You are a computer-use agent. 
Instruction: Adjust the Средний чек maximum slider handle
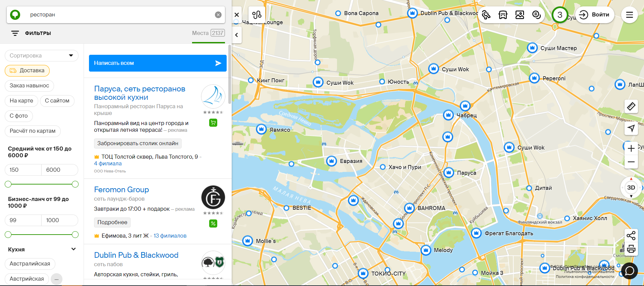[75, 184]
